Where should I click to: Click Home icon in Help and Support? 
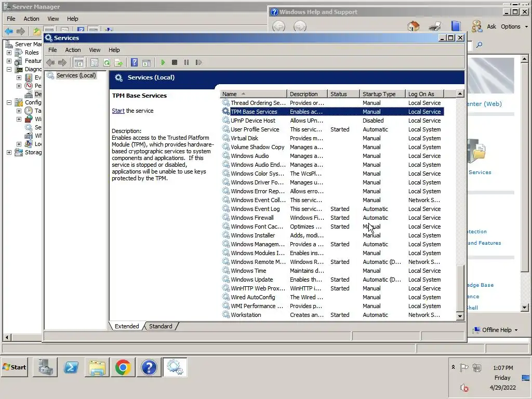[x=413, y=26]
